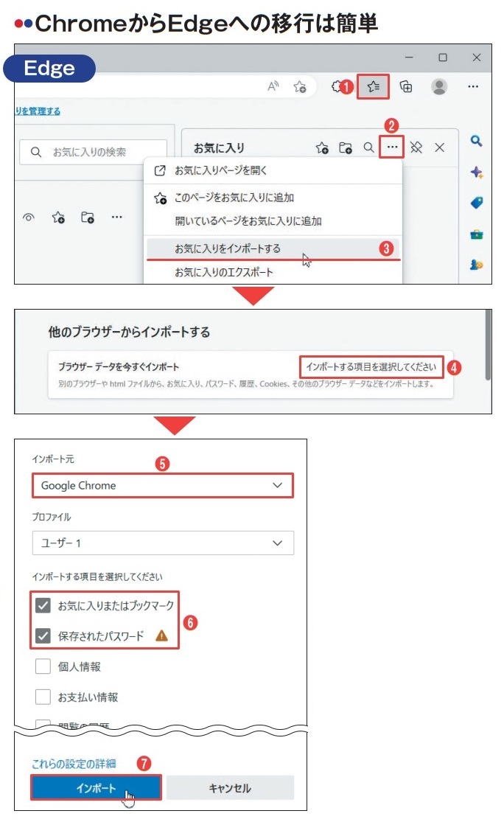Image resolution: width=504 pixels, height=822 pixels.
Task: Open the more options button in お気に入り panel
Action: click(x=392, y=147)
